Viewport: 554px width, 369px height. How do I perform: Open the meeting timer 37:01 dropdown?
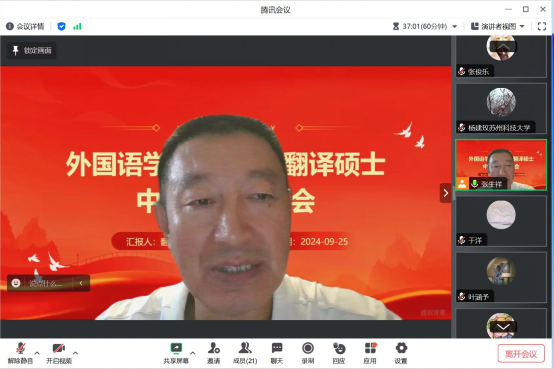point(425,27)
